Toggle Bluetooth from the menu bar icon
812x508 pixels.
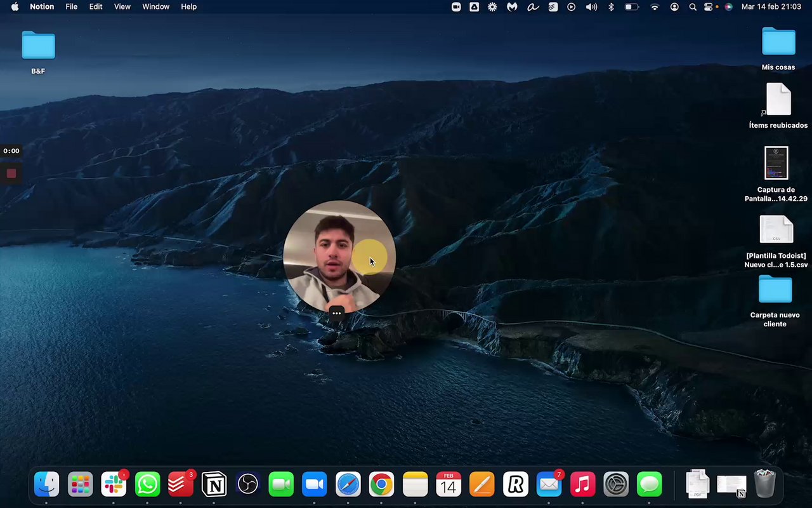(x=611, y=7)
